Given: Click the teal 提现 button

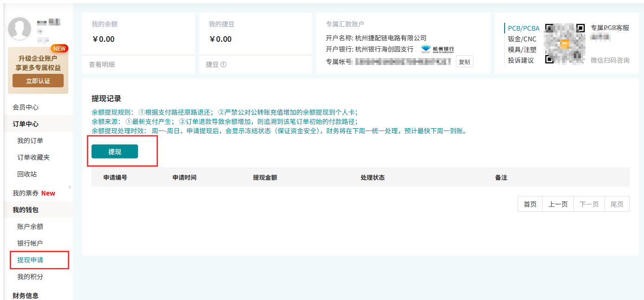Looking at the screenshot, I should [x=115, y=152].
